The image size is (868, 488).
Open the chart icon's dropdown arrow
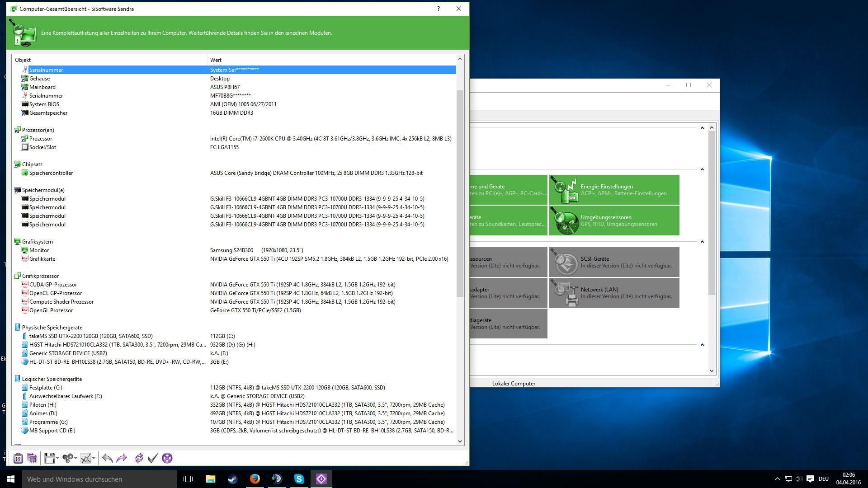pos(94,458)
